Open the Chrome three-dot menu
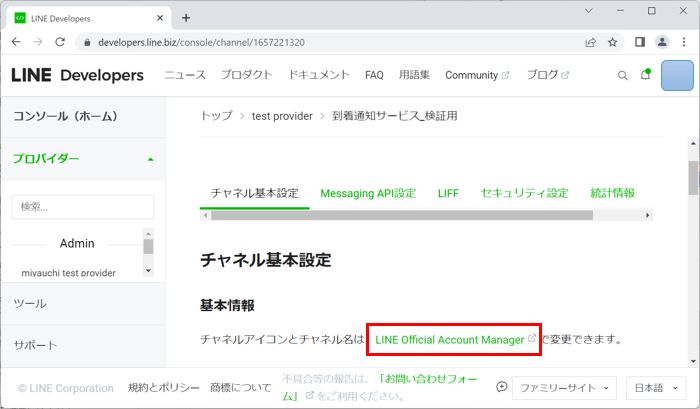700x409 pixels. [x=684, y=42]
